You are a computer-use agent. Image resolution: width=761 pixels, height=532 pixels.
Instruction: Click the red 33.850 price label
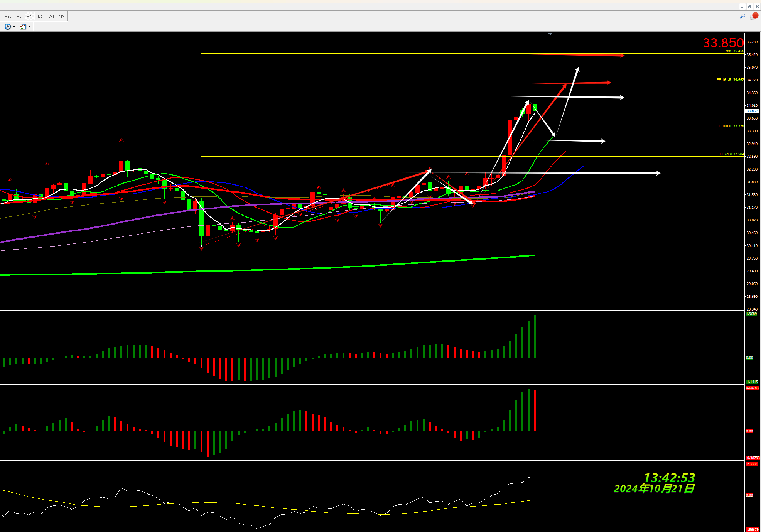click(x=723, y=43)
